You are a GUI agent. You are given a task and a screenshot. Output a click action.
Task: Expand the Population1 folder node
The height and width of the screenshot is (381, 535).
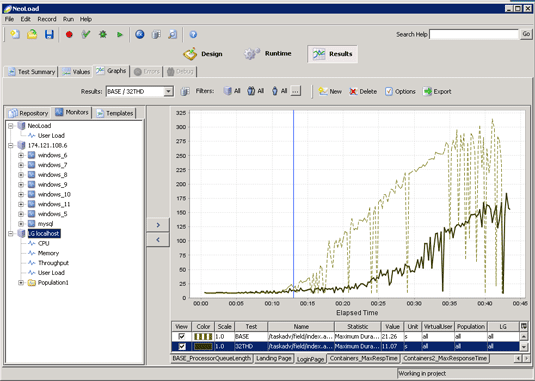point(21,283)
